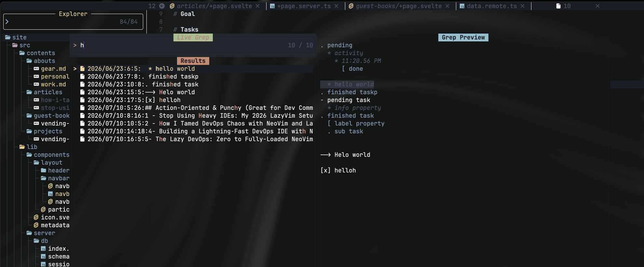
Task: Click the TS icon on data.remote.ts tab
Action: pos(462,6)
